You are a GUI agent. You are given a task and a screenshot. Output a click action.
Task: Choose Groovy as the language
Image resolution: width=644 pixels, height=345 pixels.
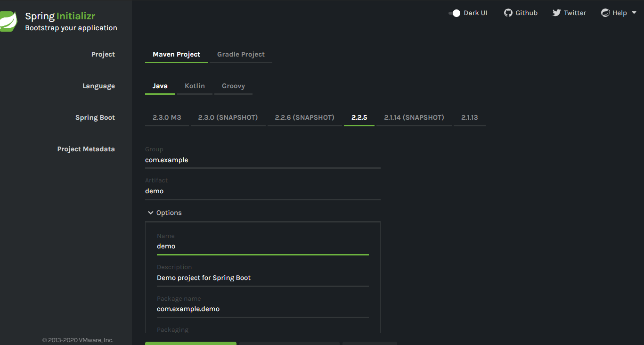(233, 86)
